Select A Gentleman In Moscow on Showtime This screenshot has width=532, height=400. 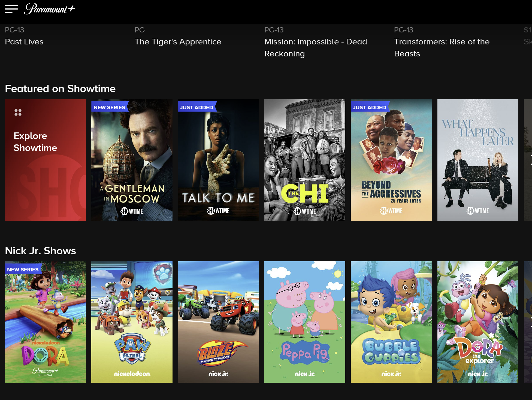tap(132, 160)
